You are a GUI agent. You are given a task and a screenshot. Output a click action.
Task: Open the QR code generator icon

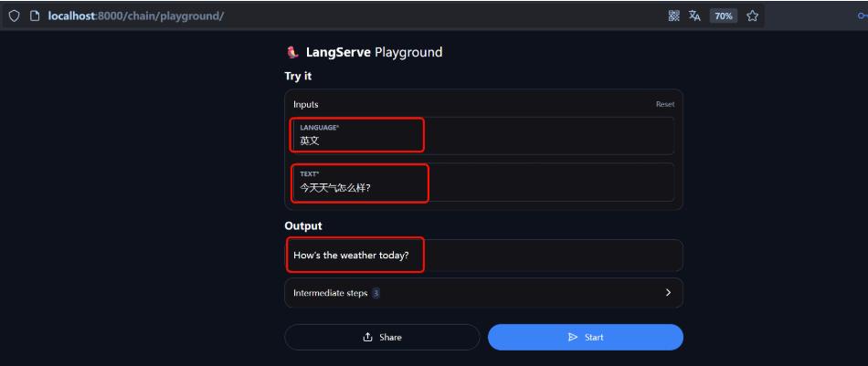tap(673, 16)
